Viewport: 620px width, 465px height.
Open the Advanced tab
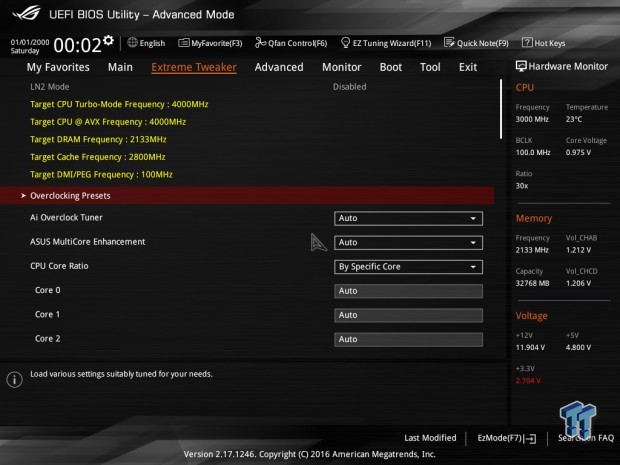[x=279, y=67]
